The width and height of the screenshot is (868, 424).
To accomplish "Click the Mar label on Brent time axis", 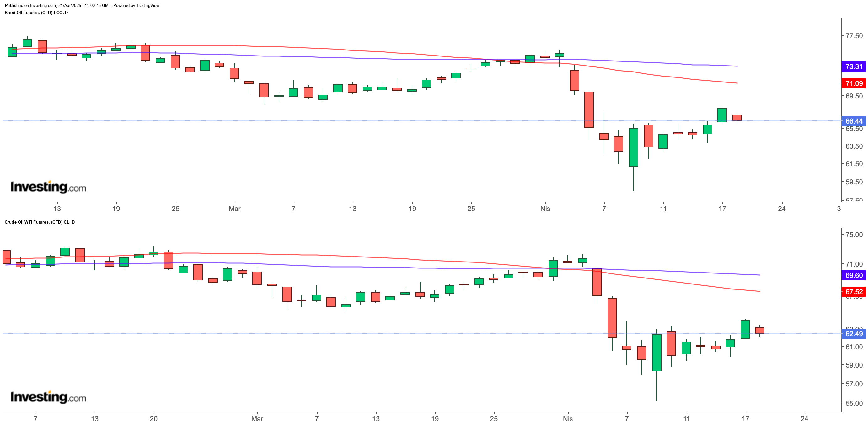I will (x=234, y=209).
